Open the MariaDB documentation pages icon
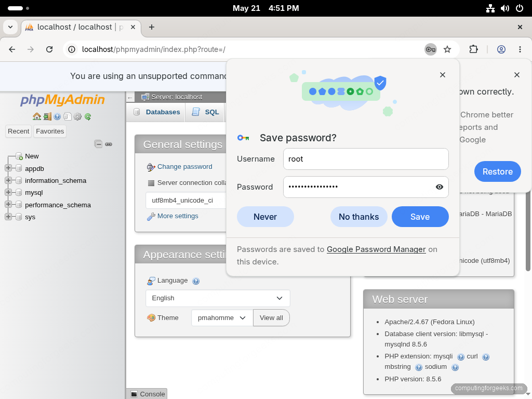This screenshot has width=532, height=399. pyautogui.click(x=67, y=117)
